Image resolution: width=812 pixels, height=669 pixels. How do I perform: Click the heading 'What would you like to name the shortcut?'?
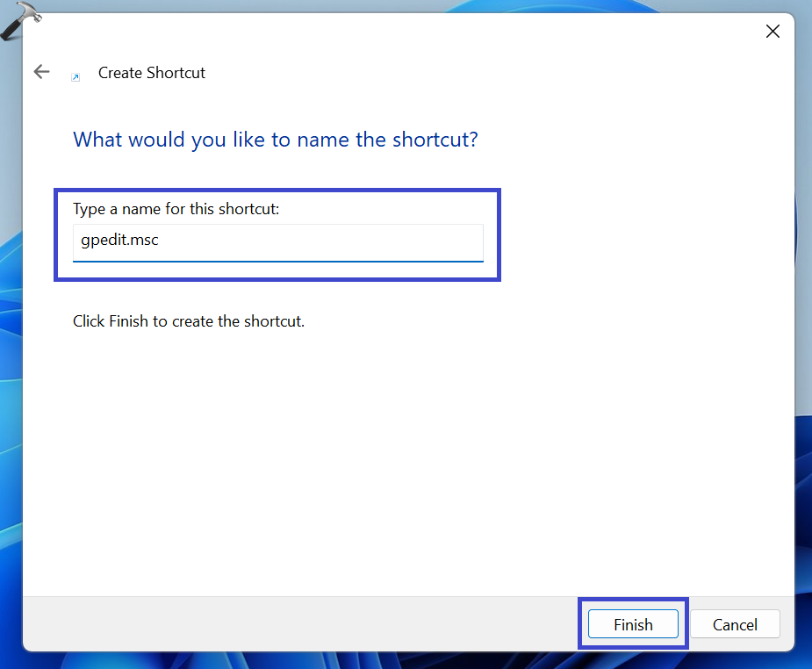[x=276, y=140]
